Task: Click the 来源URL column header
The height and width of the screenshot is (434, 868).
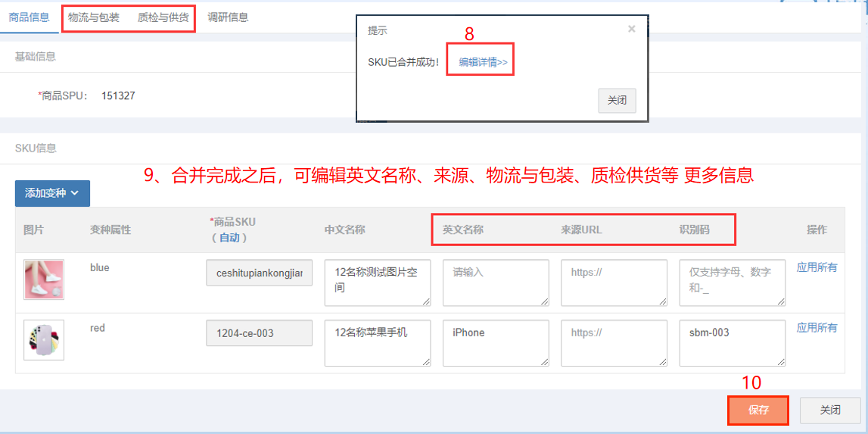Action: pyautogui.click(x=581, y=230)
